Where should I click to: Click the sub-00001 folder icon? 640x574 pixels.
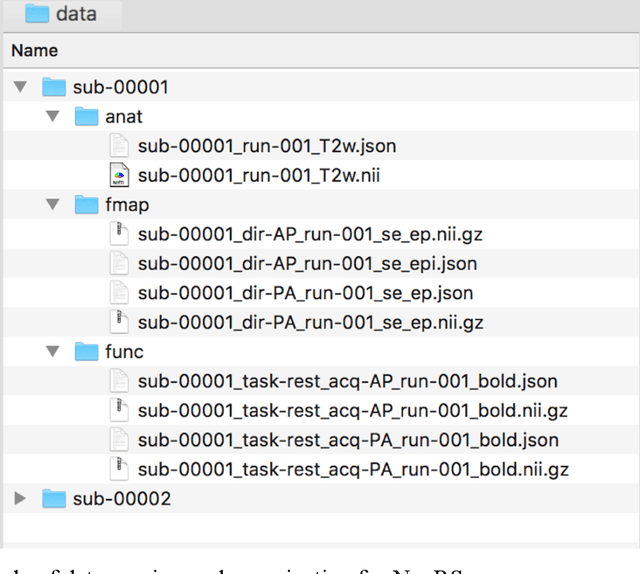(x=54, y=87)
